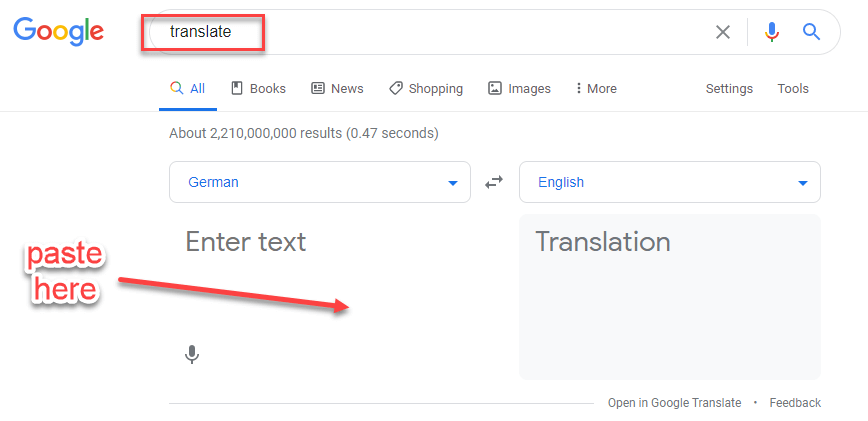Open the German source language dropdown
868x421 pixels.
(x=320, y=182)
